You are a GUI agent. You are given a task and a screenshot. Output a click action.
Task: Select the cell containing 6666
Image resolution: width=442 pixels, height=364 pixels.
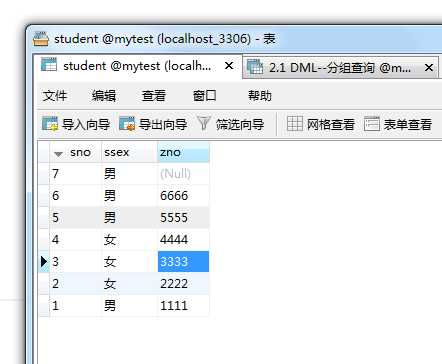pos(183,196)
